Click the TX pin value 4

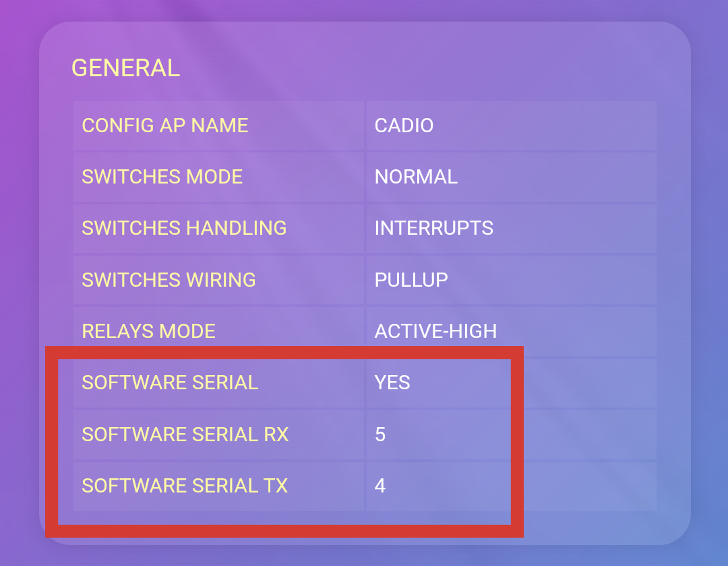(x=380, y=485)
